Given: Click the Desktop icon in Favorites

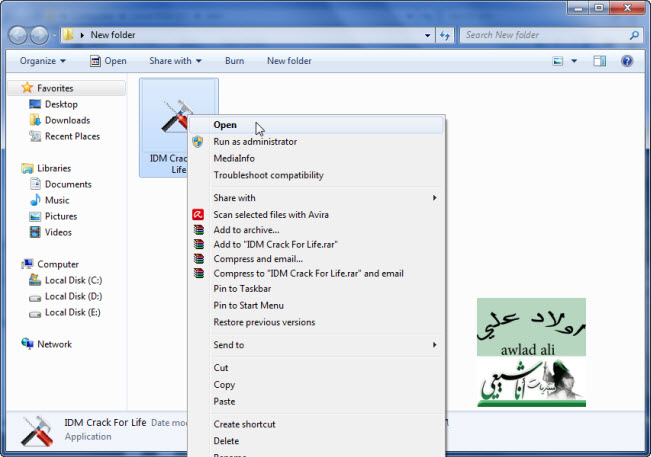Looking at the screenshot, I should 35,104.
